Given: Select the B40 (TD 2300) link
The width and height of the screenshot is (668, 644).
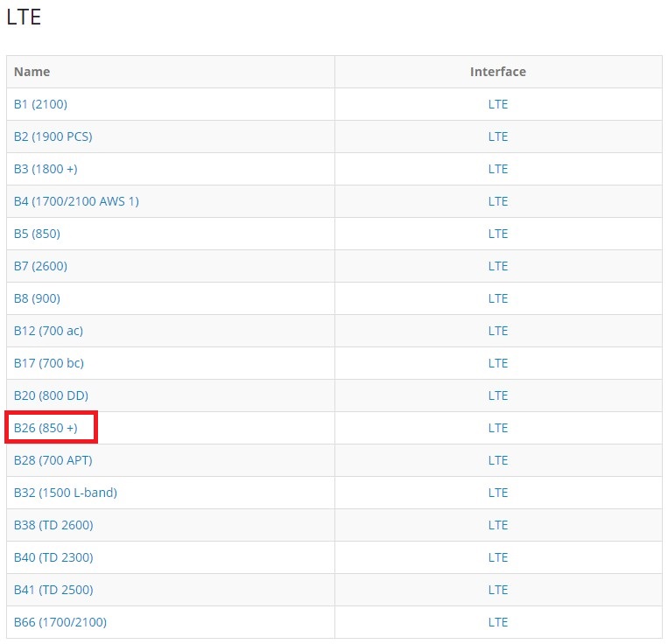Looking at the screenshot, I should click(x=53, y=557).
